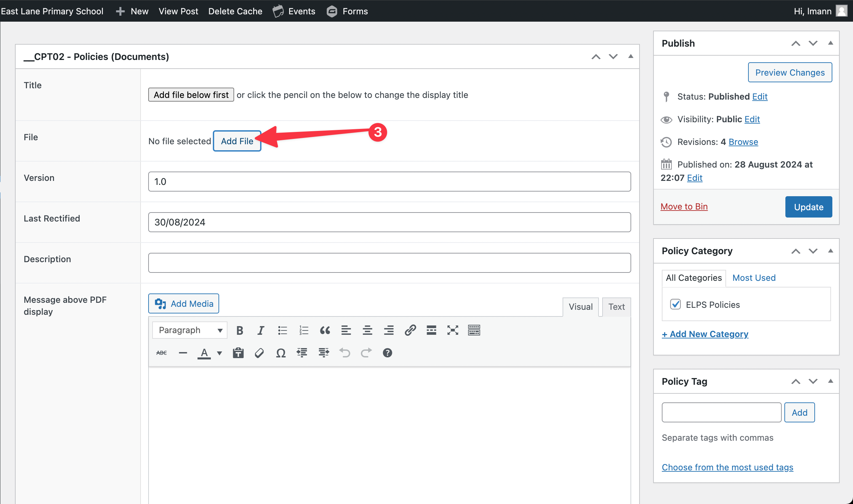Click the insert link icon
853x504 pixels.
410,330
